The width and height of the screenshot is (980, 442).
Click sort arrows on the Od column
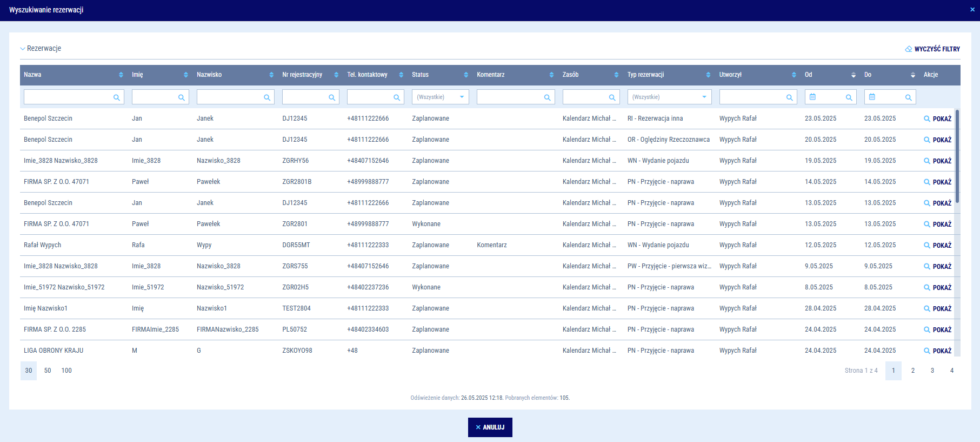point(854,75)
